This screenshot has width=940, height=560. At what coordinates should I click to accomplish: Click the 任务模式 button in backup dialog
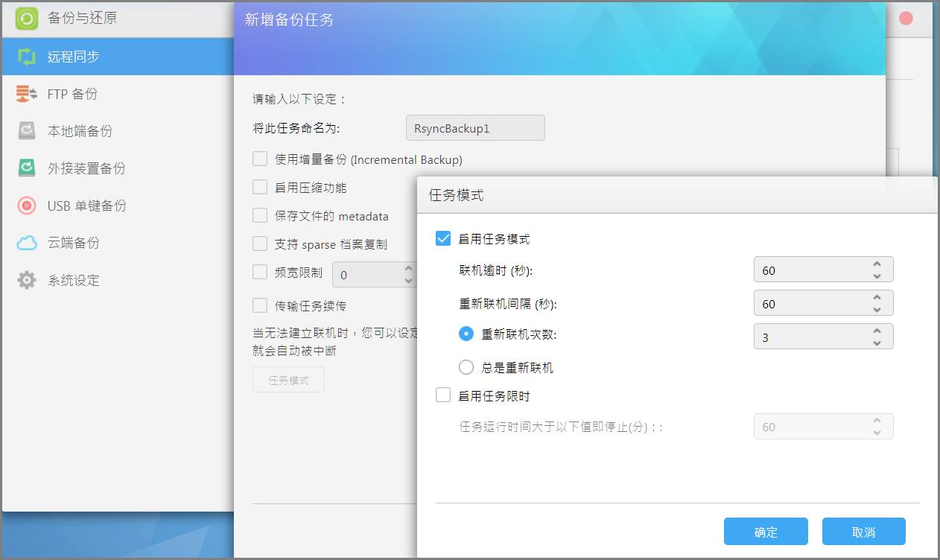click(288, 380)
